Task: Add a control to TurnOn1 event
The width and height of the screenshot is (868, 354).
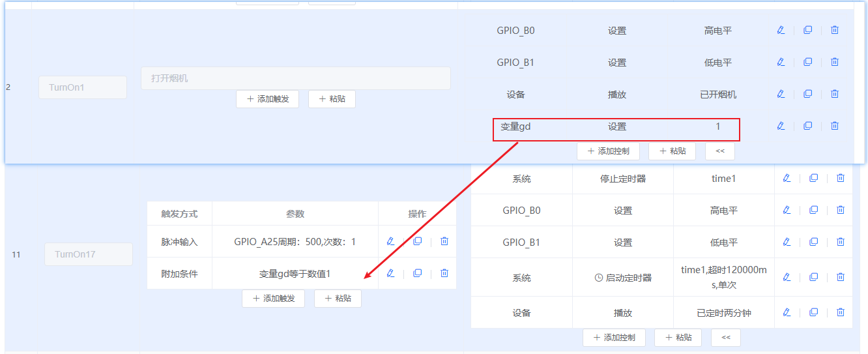Action: click(608, 151)
